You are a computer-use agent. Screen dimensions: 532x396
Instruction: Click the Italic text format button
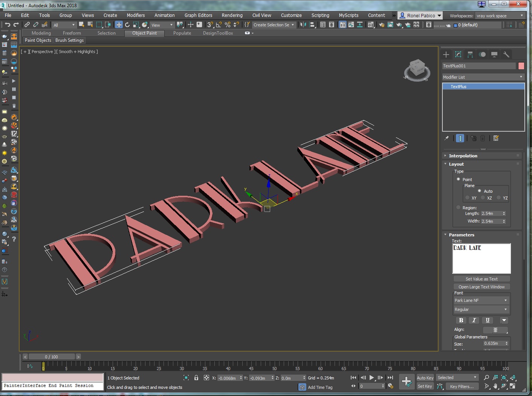click(474, 320)
